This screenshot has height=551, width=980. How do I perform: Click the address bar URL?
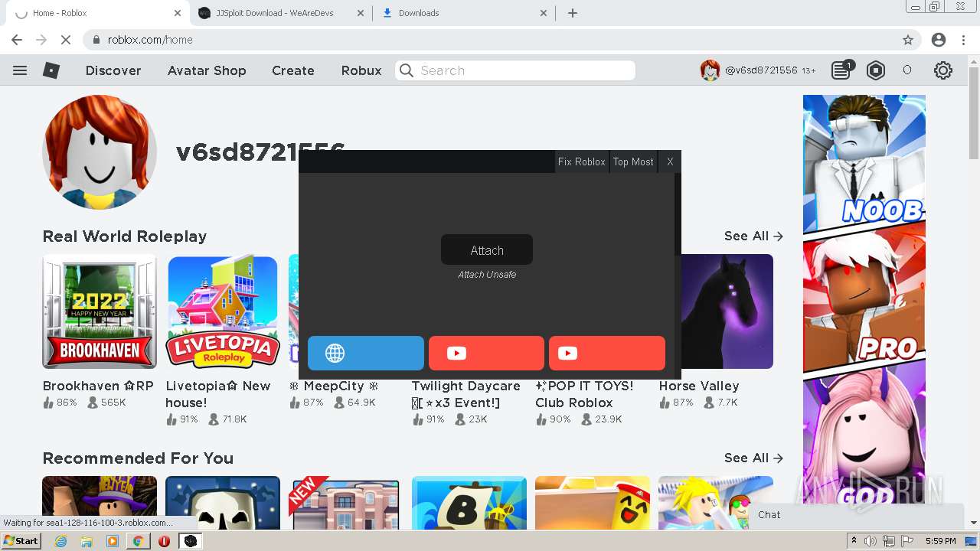coord(150,40)
